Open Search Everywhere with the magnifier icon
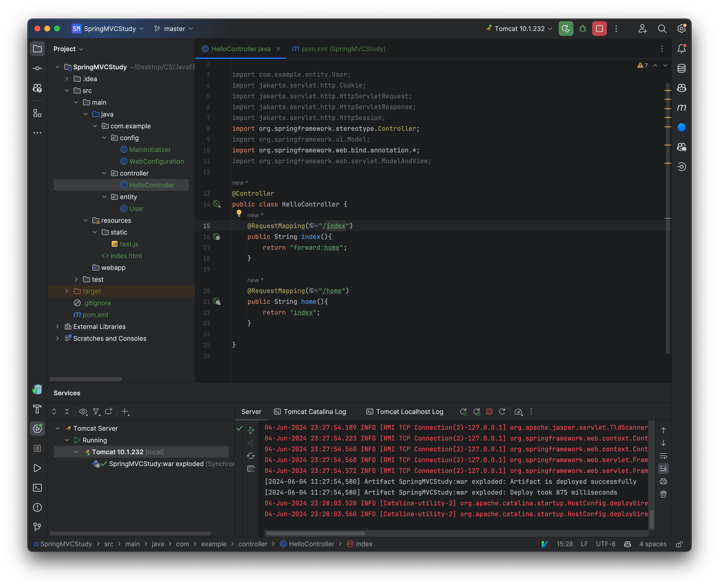Image resolution: width=719 pixels, height=588 pixels. pos(662,29)
